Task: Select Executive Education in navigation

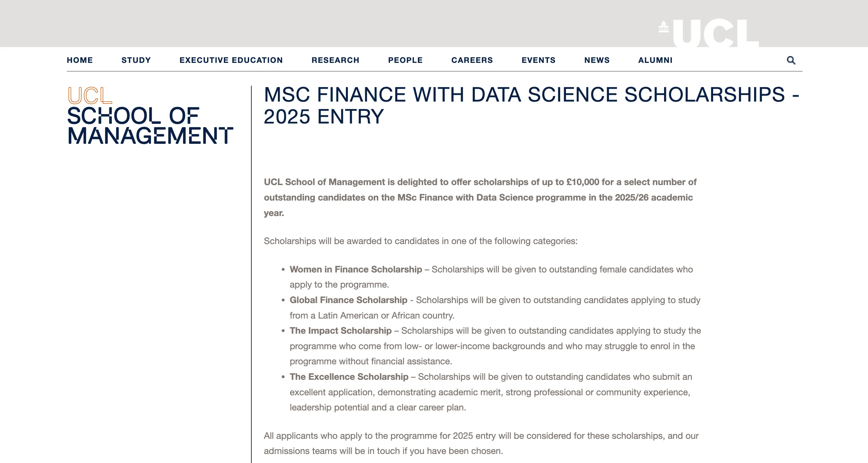Action: [231, 60]
